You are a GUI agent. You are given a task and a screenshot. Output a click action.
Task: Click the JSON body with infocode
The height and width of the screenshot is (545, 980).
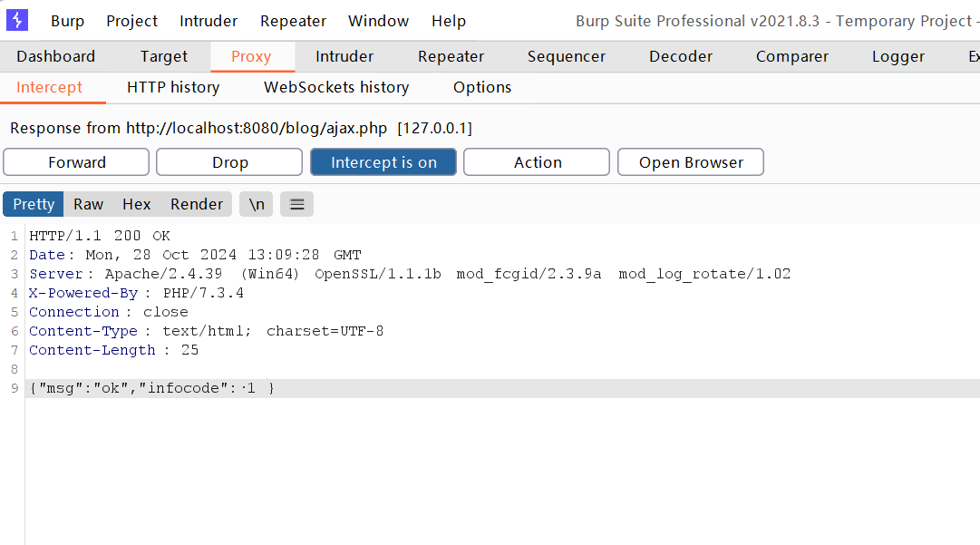[152, 388]
